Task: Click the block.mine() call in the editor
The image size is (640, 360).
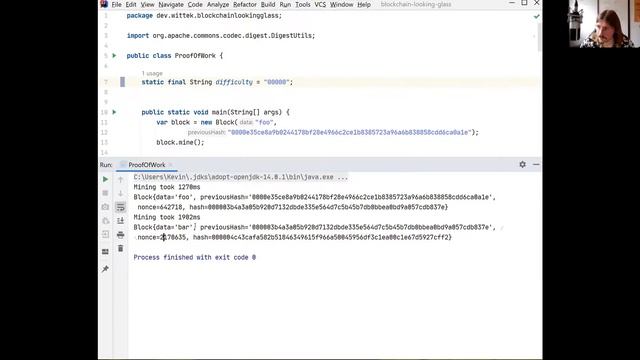Action: coord(180,142)
